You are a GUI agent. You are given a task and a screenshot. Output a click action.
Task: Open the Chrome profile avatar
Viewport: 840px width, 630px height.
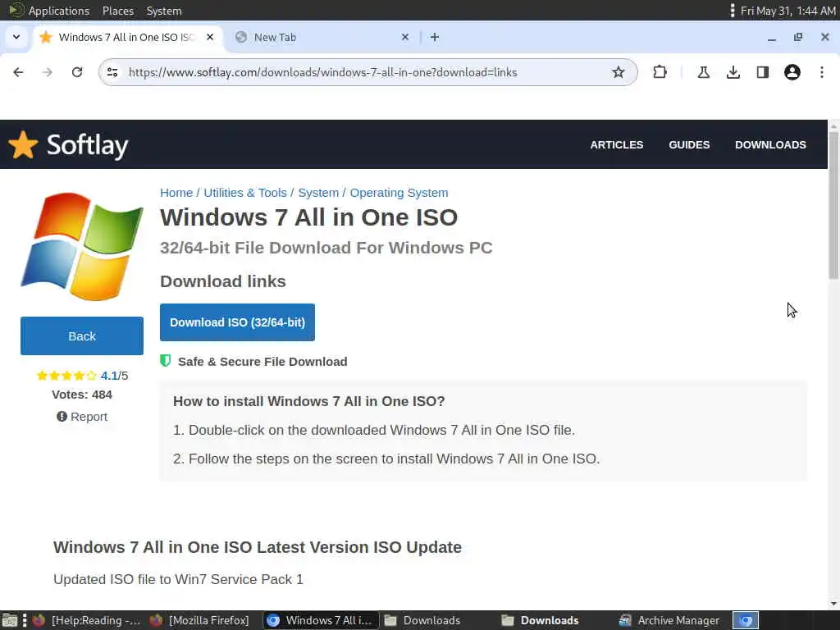(x=792, y=72)
